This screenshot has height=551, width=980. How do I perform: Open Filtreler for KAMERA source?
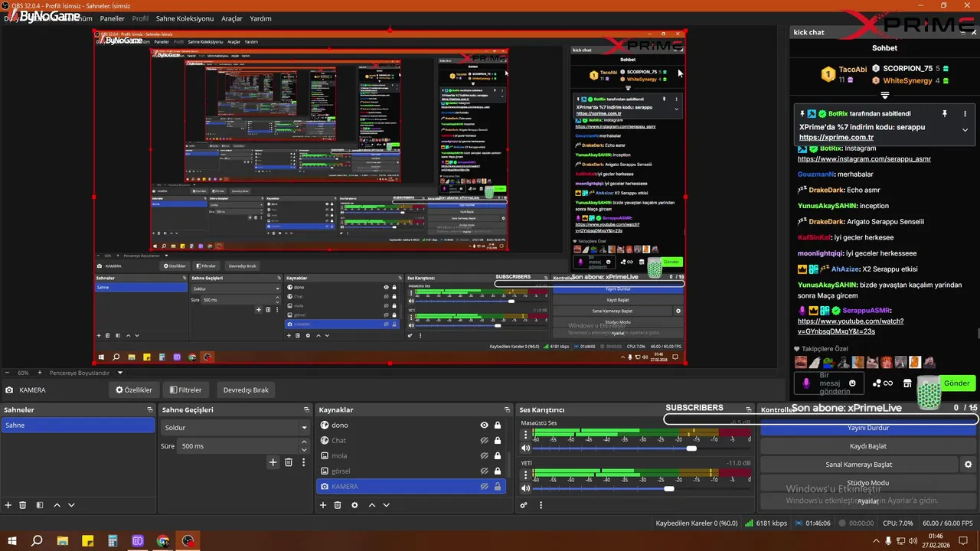click(186, 390)
